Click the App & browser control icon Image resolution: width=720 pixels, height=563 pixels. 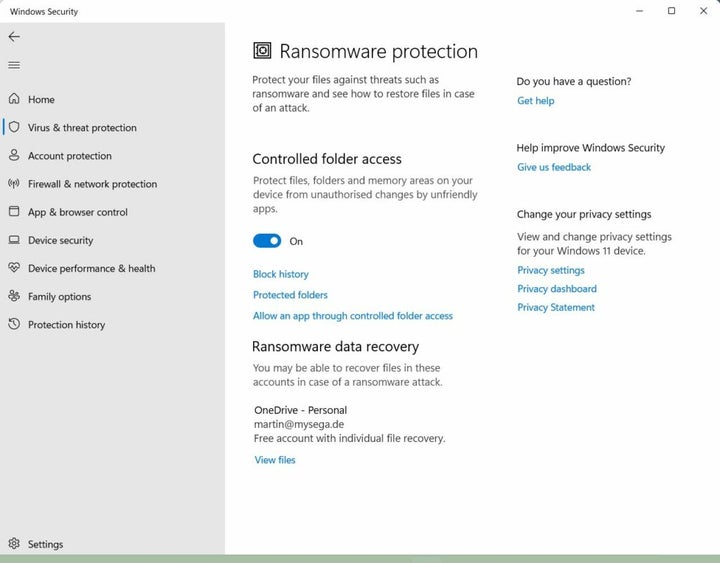(x=14, y=212)
